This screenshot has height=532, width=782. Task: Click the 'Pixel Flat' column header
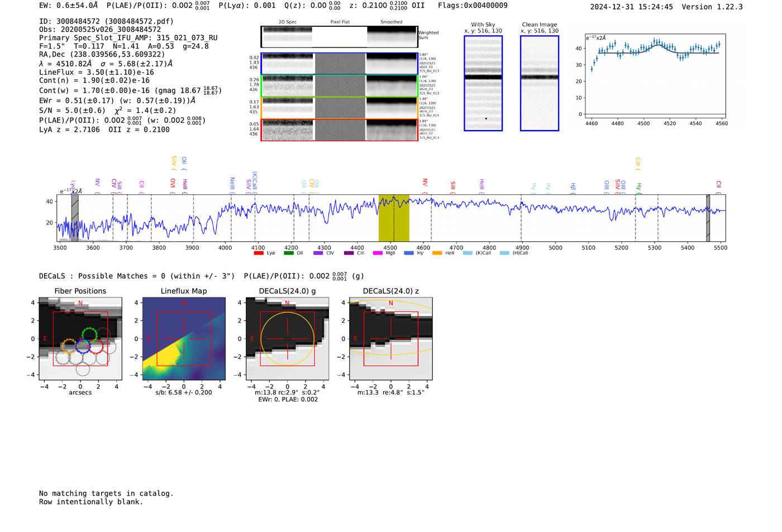tap(340, 22)
